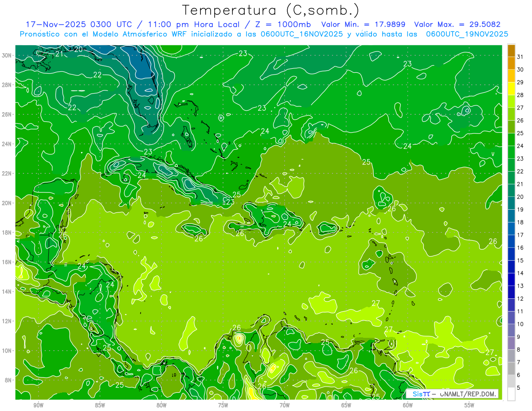This screenshot has height=411, width=532.
Task: Click the 26N latitude label
Action: coord(7,114)
